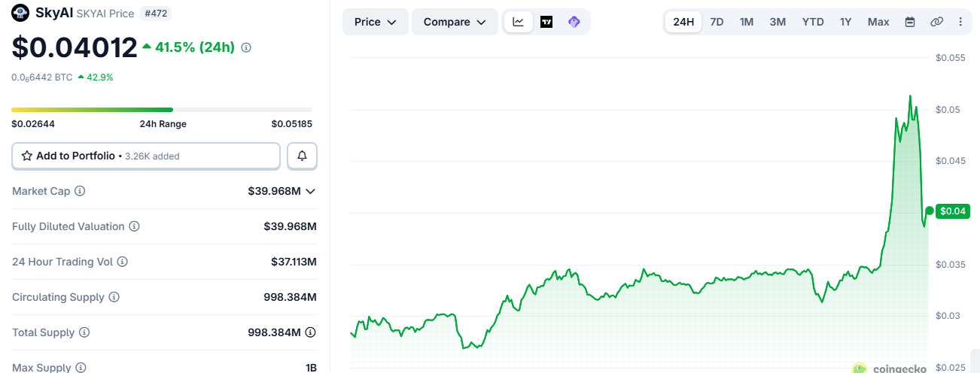The image size is (980, 373).
Task: Open info icon beside 41.5% (24h)
Action: point(246,47)
